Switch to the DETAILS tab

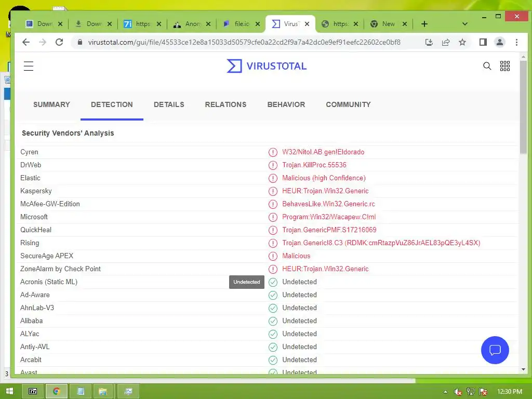(x=169, y=104)
